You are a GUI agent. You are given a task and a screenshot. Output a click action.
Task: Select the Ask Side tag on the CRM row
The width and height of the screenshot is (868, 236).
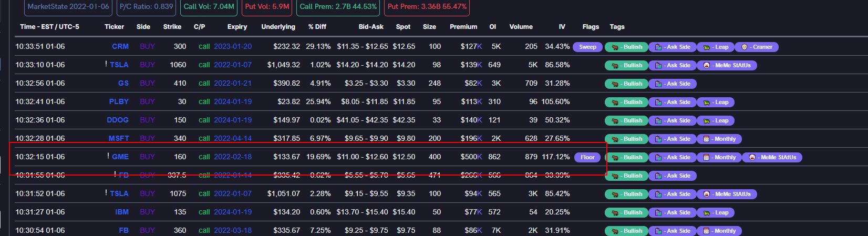673,47
